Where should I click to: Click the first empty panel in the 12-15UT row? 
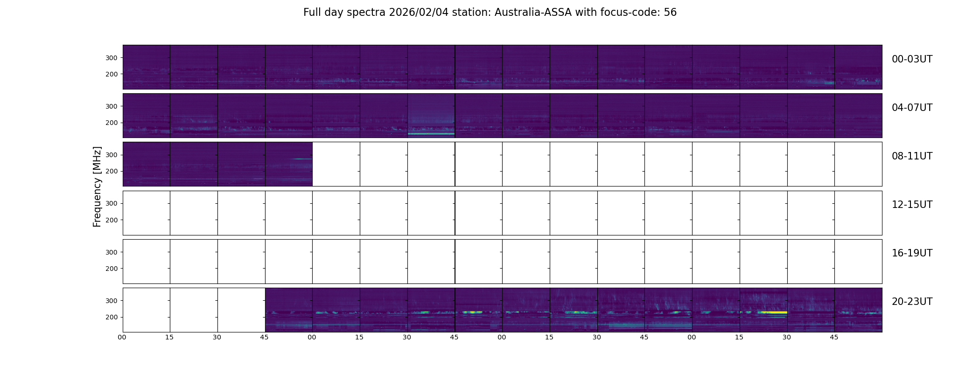click(x=147, y=213)
